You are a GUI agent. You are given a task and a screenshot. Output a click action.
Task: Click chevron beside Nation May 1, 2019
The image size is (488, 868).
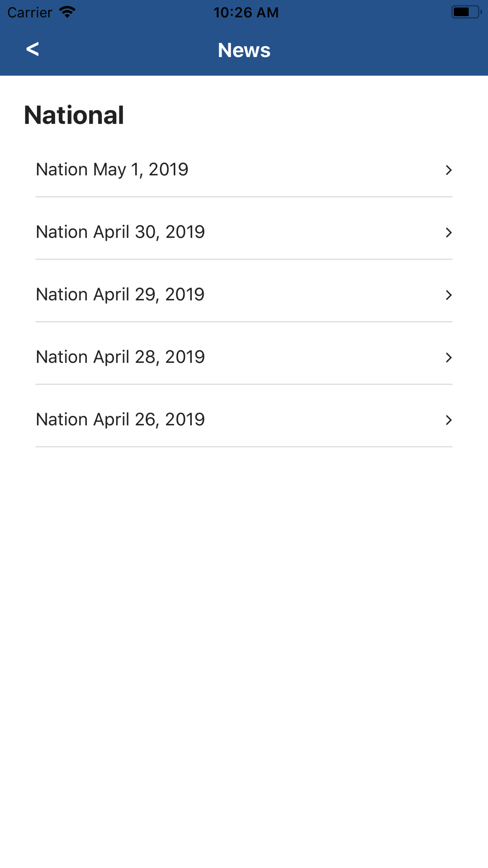pyautogui.click(x=448, y=170)
